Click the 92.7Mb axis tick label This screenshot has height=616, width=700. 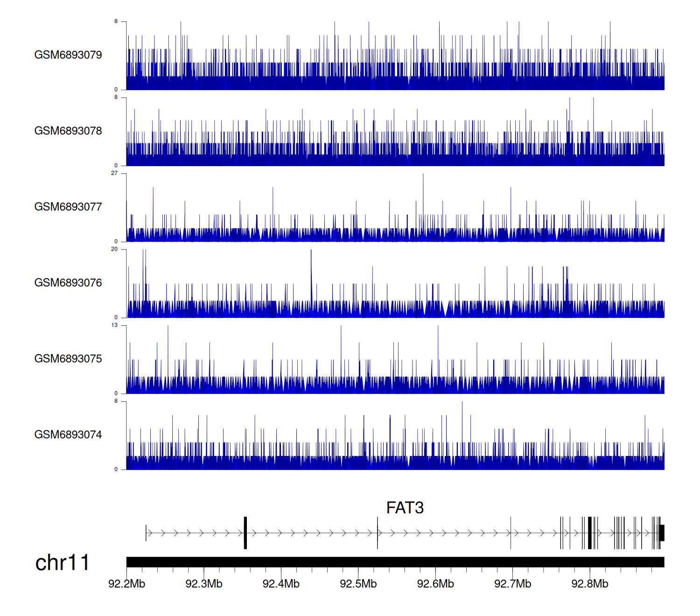[x=512, y=584]
